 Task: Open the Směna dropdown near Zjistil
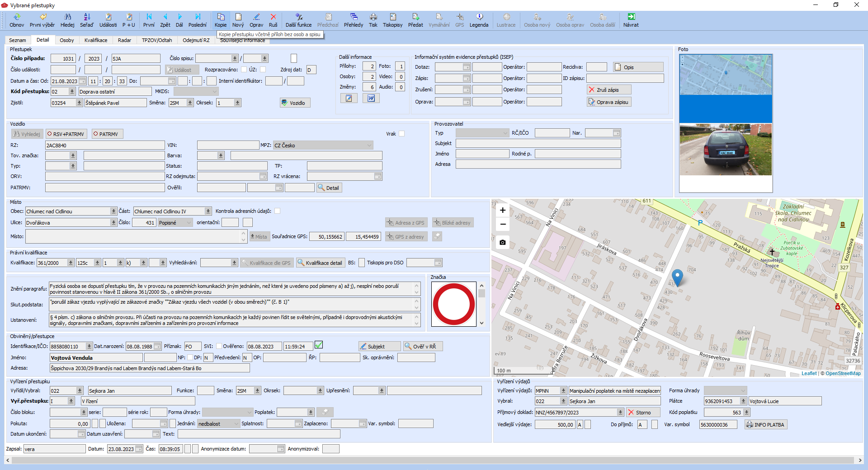click(x=190, y=103)
